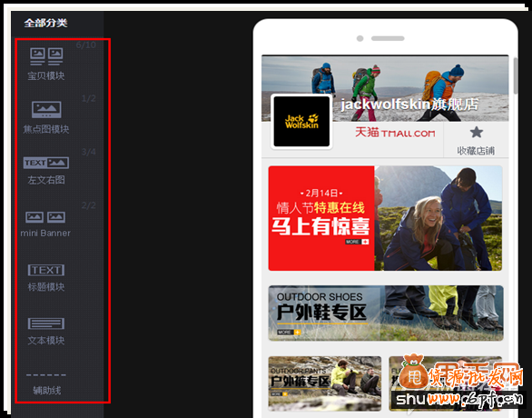Select the 辅助线 guide line icon
532x418 pixels.
coord(46,375)
